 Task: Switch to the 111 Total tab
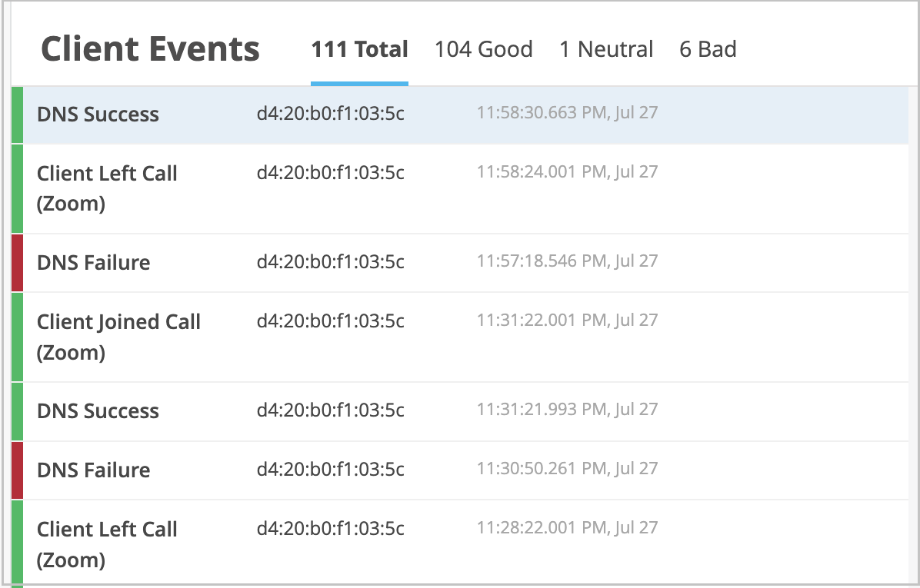(359, 50)
